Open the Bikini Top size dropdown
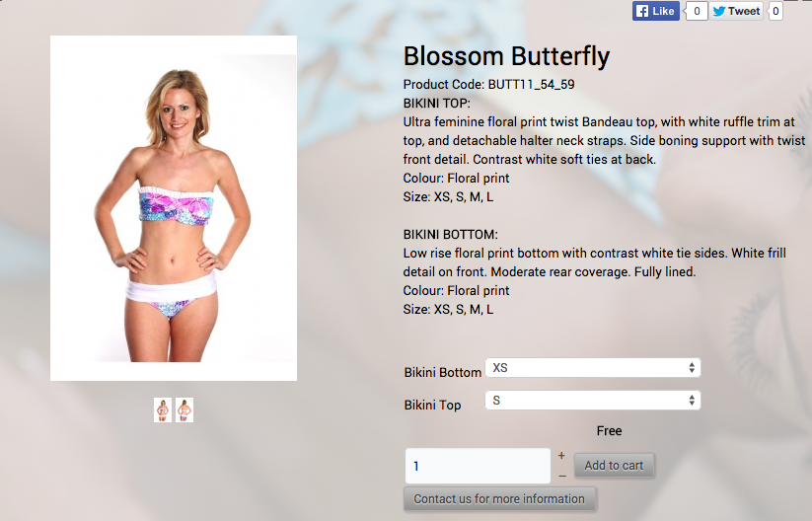This screenshot has height=521, width=812. click(592, 401)
